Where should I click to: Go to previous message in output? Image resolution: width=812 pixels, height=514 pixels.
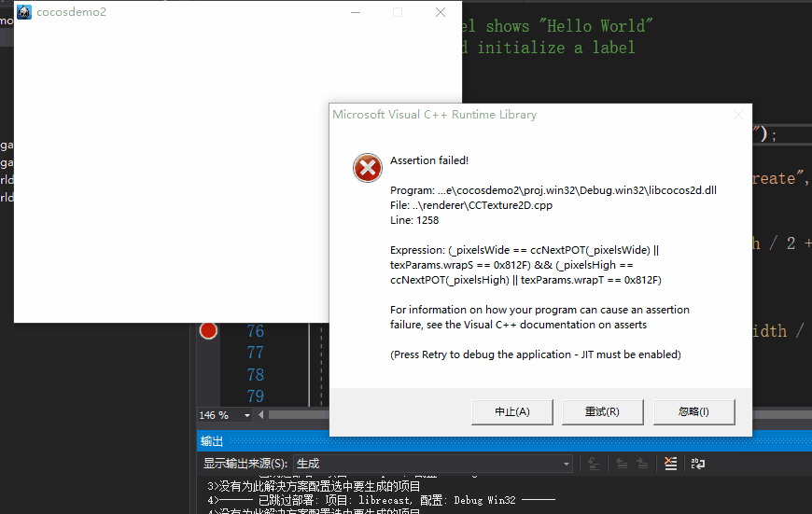[x=622, y=464]
